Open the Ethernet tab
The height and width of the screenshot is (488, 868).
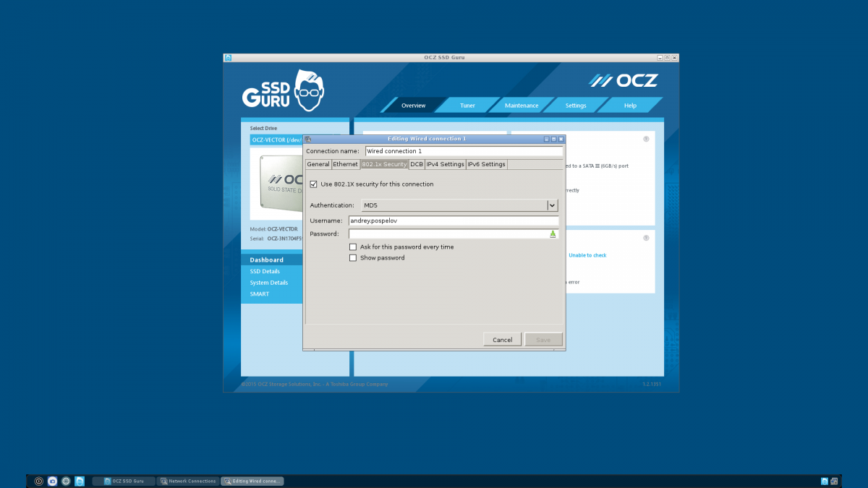(x=345, y=165)
